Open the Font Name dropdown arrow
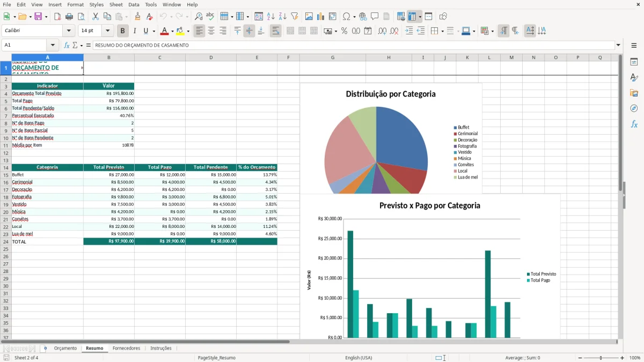Screen dimensions: 644x362 pyautogui.click(x=69, y=31)
